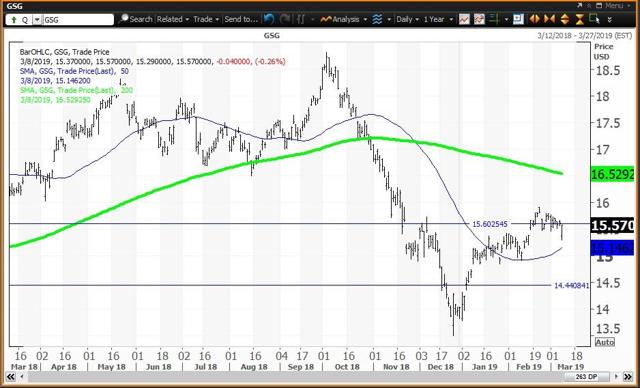The image size is (640, 388).
Task: Click the green crosshair lines icon
Action: coord(495,19)
